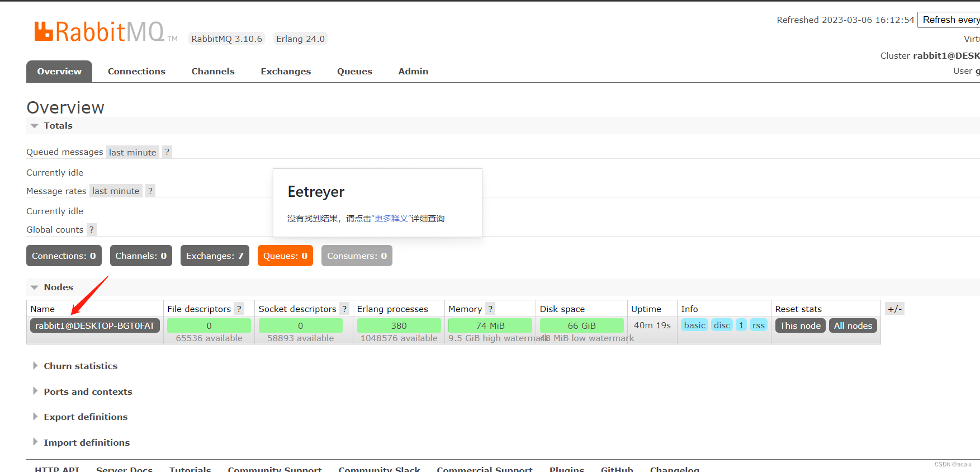
Task: Reset stats for All nodes
Action: 853,325
